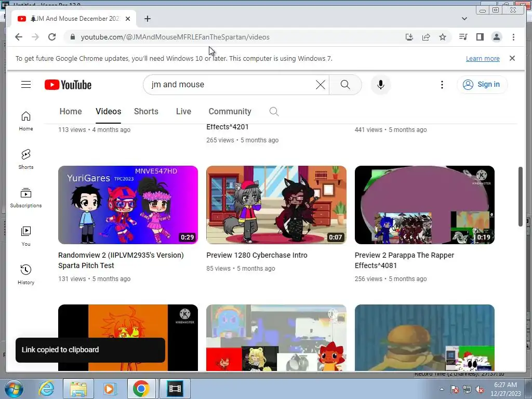Bookmark this page with the star icon
This screenshot has height=399, width=532.
(x=443, y=37)
